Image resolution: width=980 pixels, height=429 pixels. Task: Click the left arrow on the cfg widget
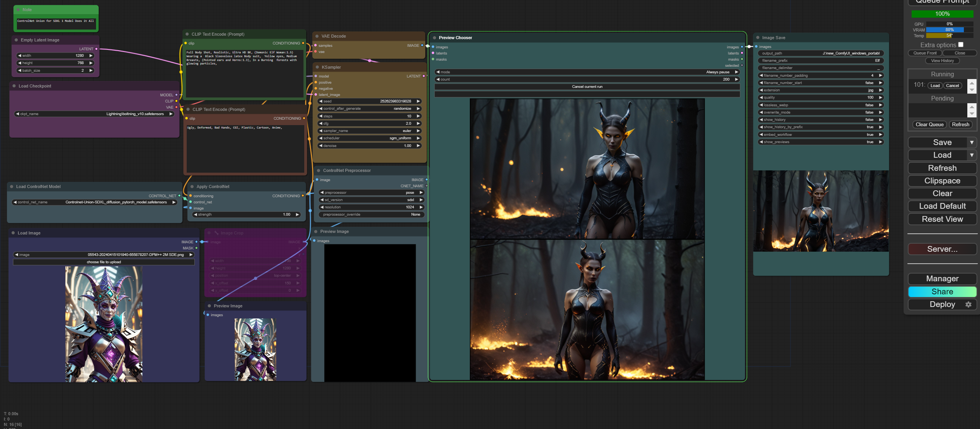pyautogui.click(x=321, y=124)
